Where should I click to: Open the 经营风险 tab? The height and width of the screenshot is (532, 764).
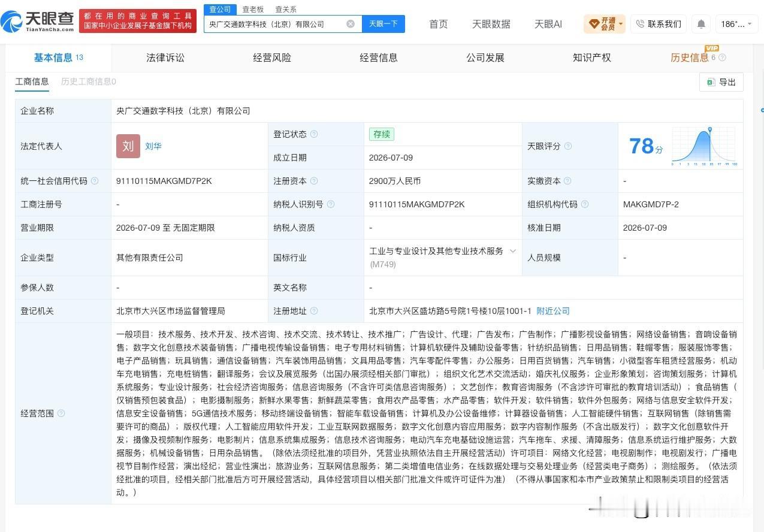coord(272,58)
